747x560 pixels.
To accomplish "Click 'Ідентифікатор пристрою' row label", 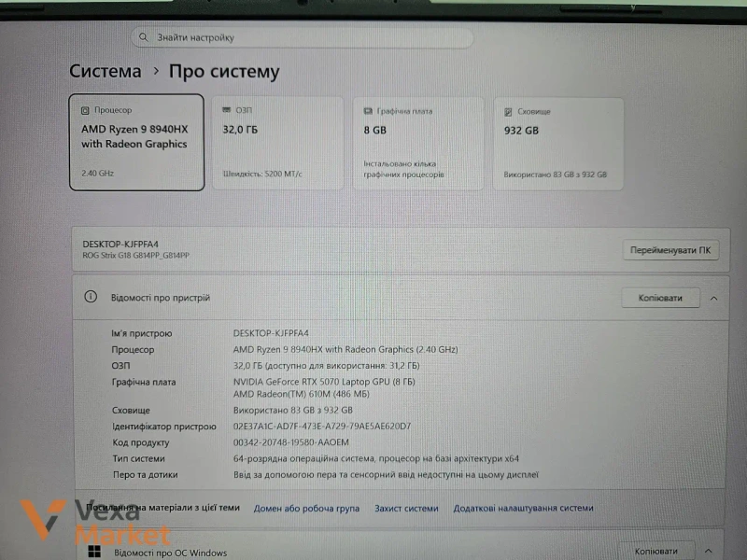I will tap(164, 427).
